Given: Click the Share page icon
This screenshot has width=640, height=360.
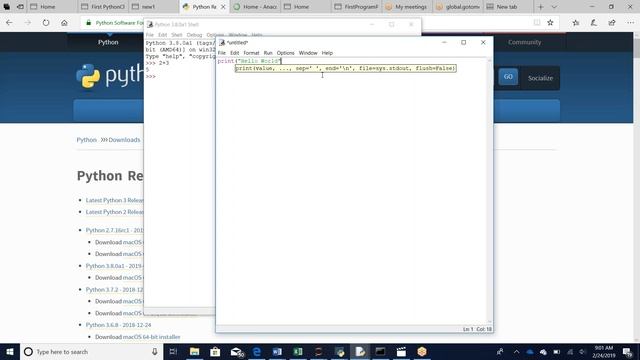Looking at the screenshot, I should (611, 23).
